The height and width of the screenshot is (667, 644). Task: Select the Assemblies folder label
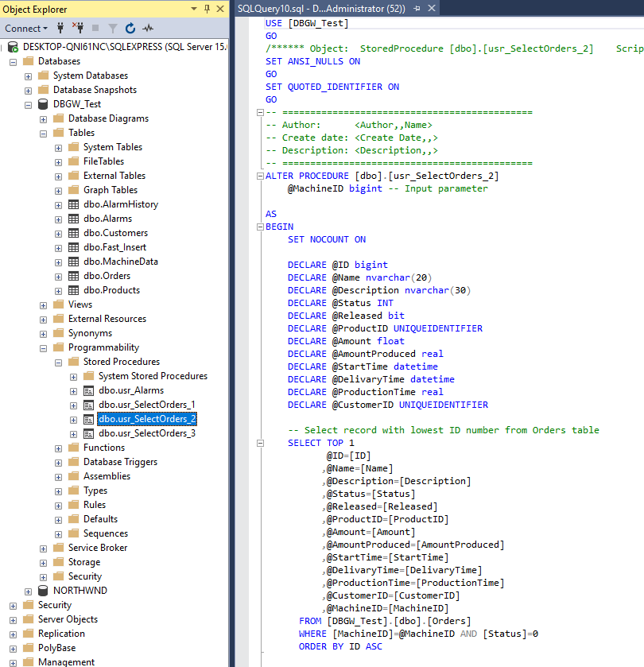click(x=107, y=476)
